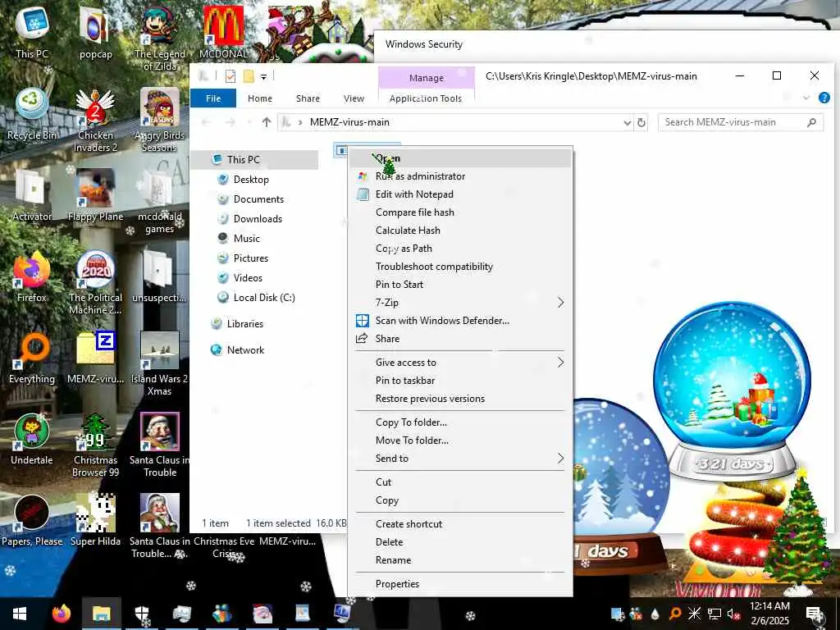
Task: Click the Search MEMZ-virus-main field
Action: [x=741, y=122]
